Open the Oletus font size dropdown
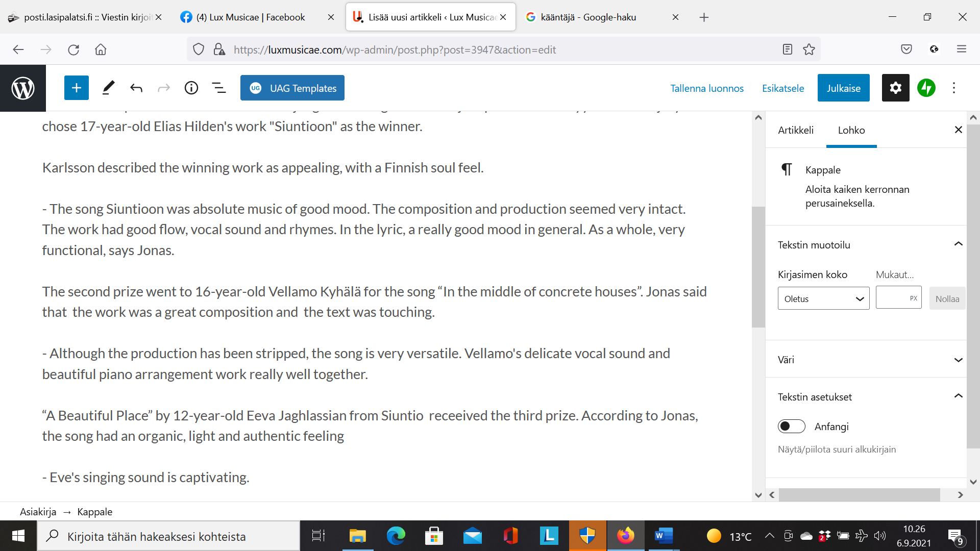980x551 pixels. (x=823, y=298)
